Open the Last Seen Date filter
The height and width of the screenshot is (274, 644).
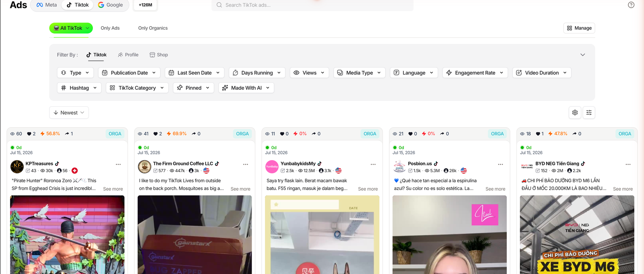coord(194,73)
